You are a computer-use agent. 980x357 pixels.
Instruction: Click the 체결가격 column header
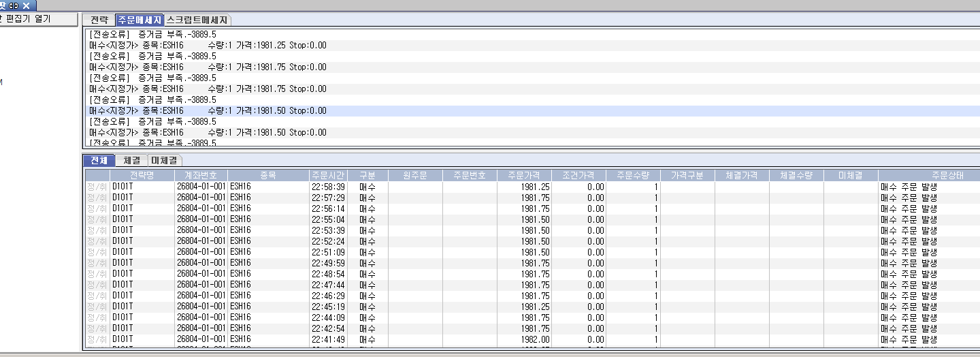742,175
